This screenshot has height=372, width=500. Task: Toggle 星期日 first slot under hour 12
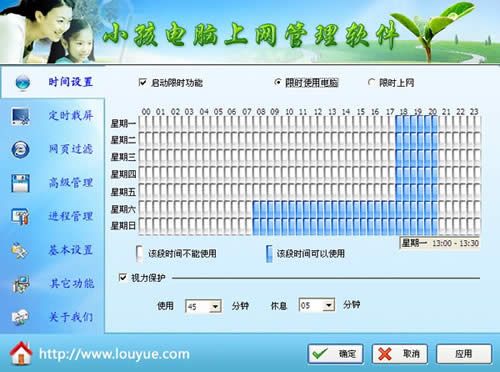tap(313, 226)
